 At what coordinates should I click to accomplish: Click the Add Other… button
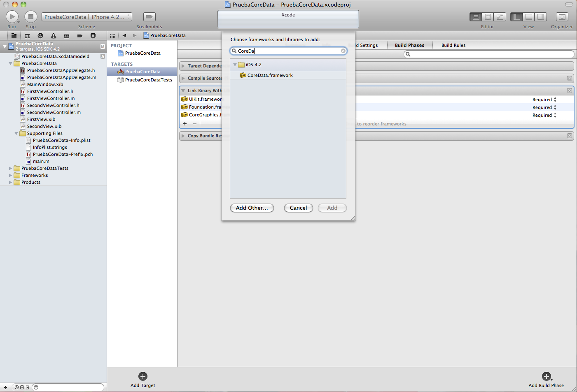tap(252, 208)
